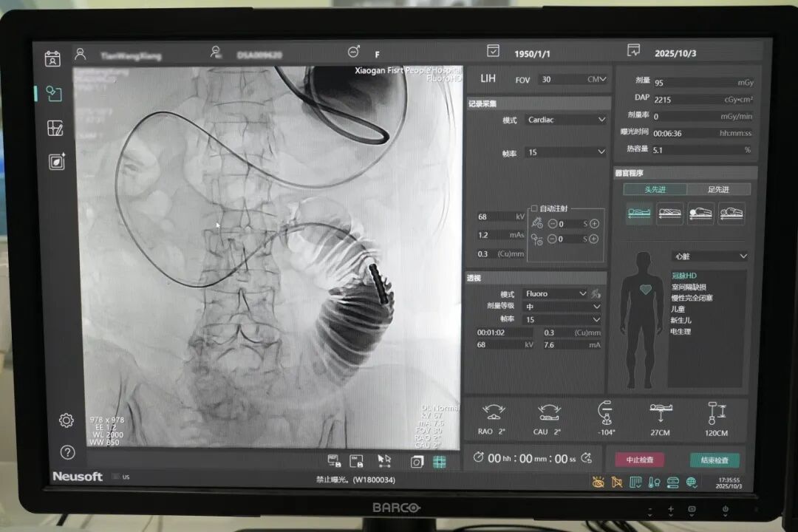The image size is (798, 532).
Task: Click plus stepper on first injection delay
Action: [x=594, y=224]
